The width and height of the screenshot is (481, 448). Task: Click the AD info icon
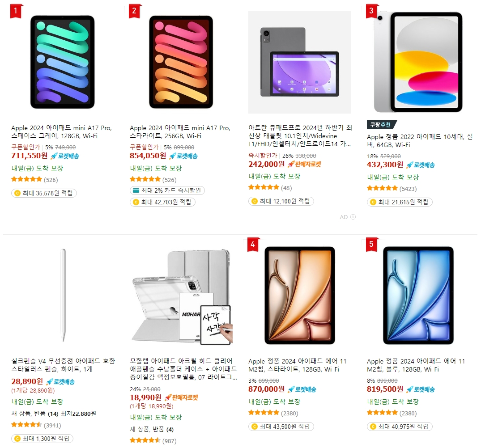coord(353,217)
